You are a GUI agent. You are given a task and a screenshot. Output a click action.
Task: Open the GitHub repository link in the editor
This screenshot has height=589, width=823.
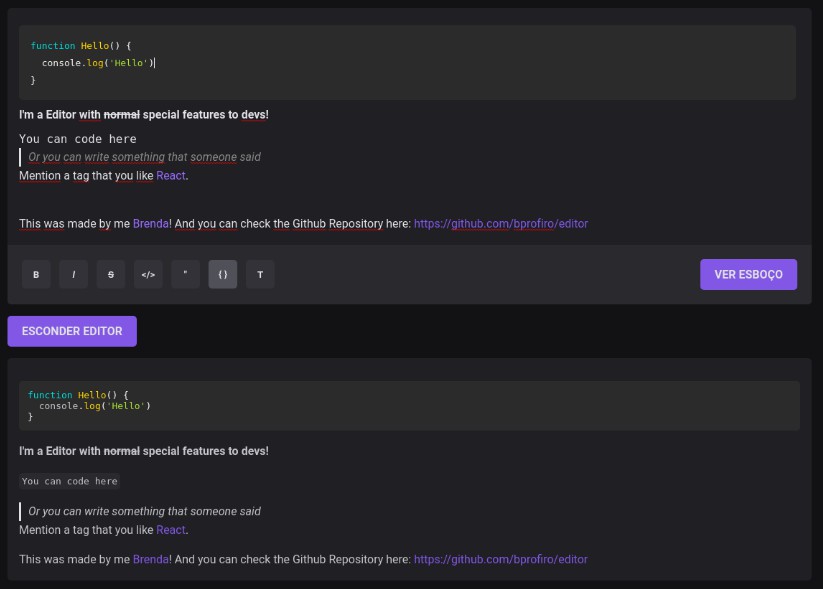[x=501, y=223]
